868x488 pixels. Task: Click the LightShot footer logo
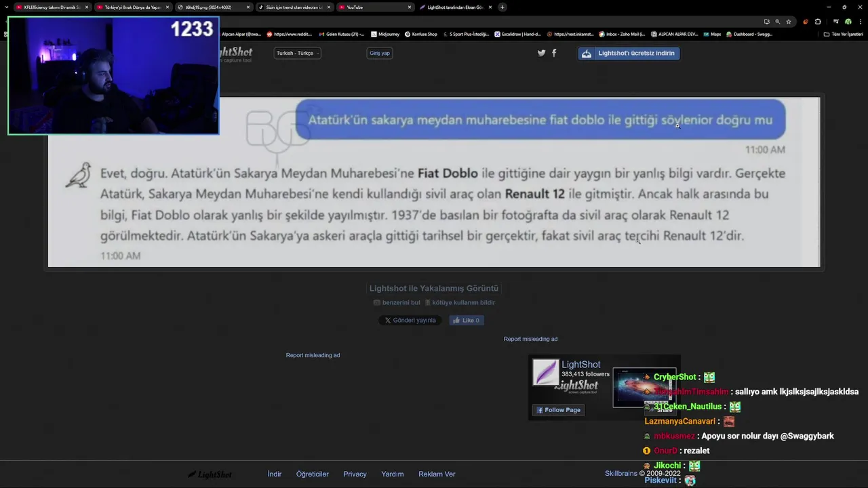(x=210, y=474)
